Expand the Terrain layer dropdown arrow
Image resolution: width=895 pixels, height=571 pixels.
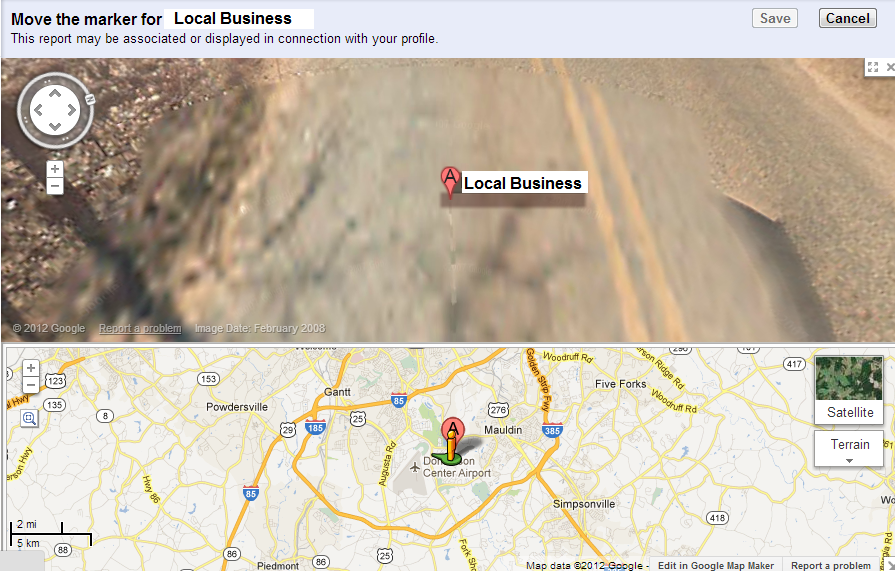[849, 461]
